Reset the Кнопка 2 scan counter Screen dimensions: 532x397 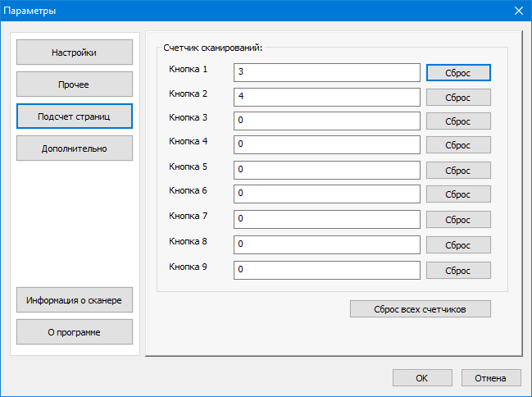[x=458, y=97]
